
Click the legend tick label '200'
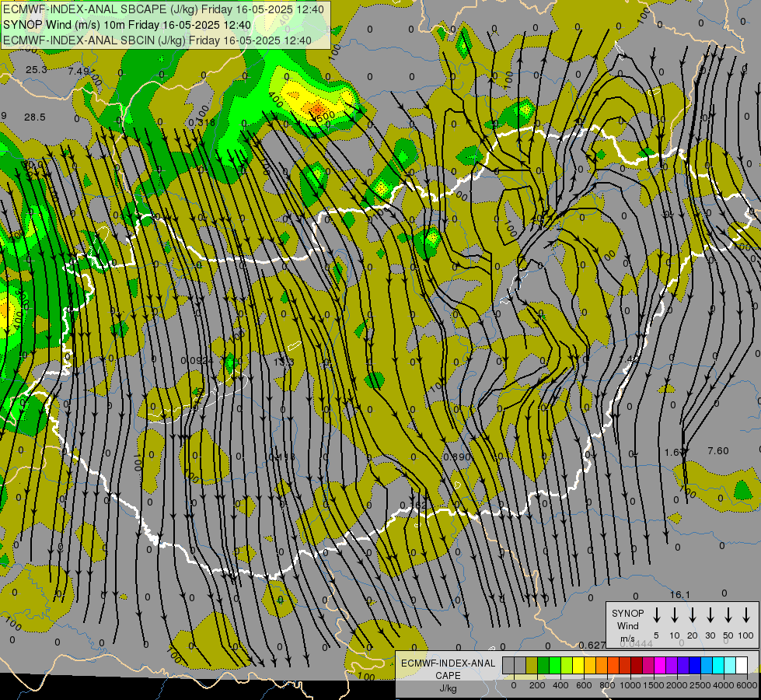(x=537, y=685)
